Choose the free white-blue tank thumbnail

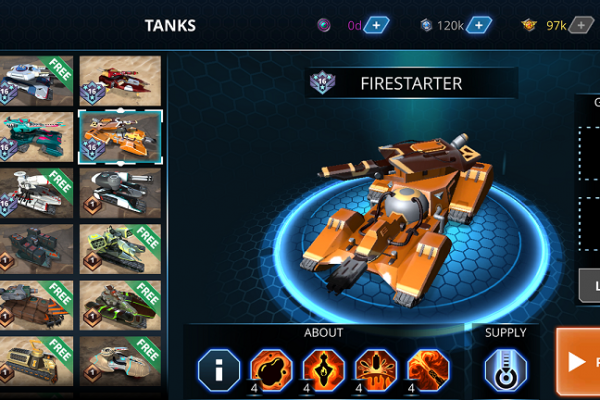coord(36,81)
